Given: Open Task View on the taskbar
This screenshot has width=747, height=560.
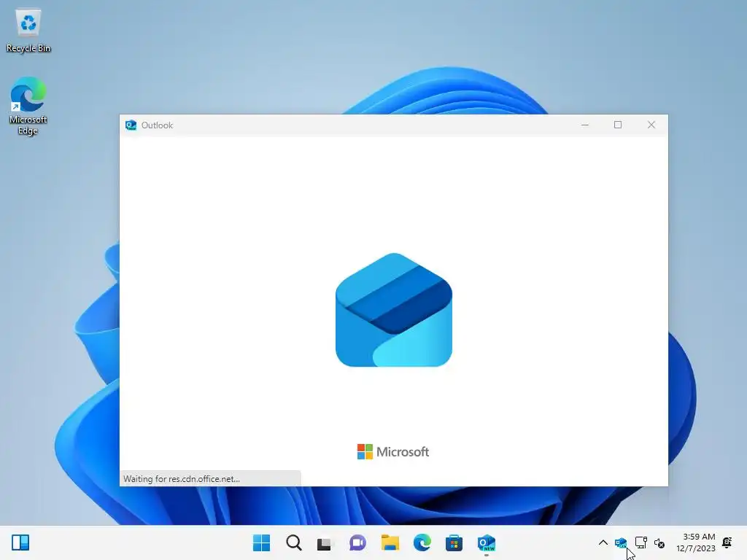Looking at the screenshot, I should (x=325, y=542).
